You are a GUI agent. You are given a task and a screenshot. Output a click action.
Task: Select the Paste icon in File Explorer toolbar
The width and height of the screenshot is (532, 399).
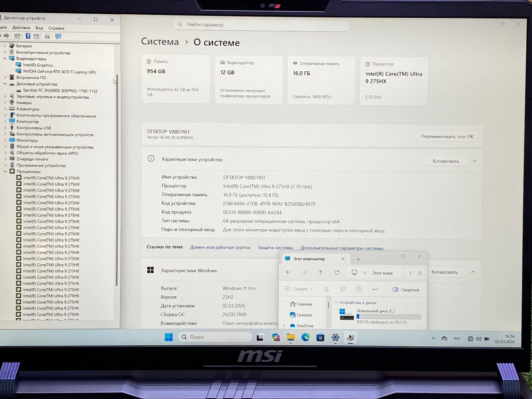pos(360,289)
